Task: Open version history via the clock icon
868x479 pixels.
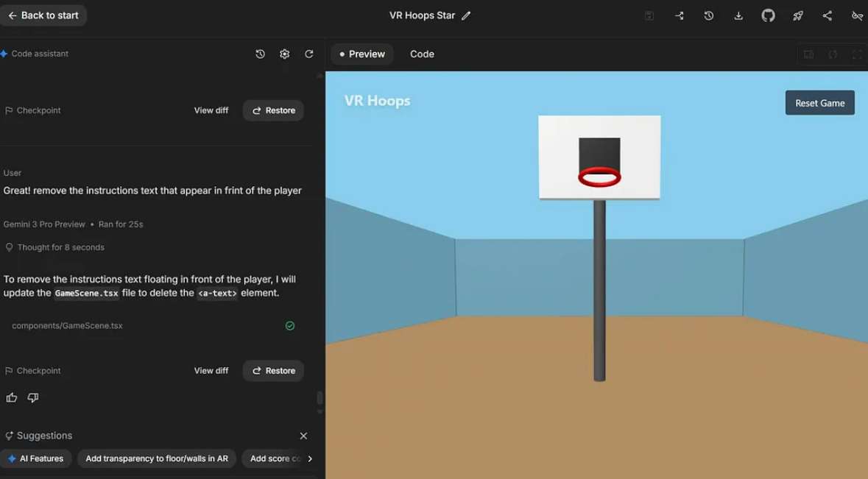Action: coord(708,15)
